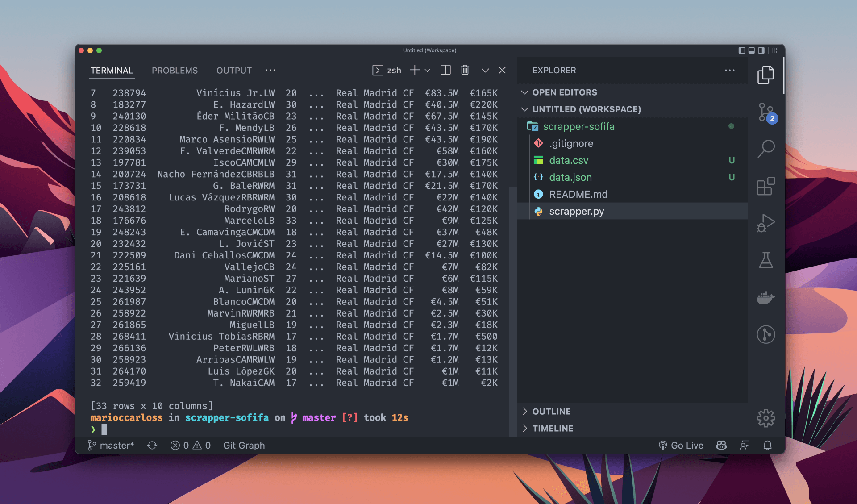Kill the terminal with trash icon

(465, 70)
